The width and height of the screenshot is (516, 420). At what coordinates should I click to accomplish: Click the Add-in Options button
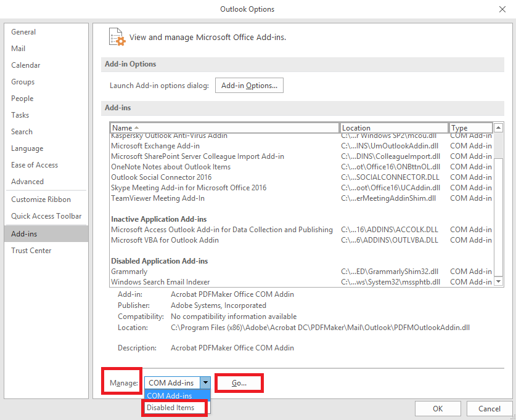pyautogui.click(x=249, y=86)
